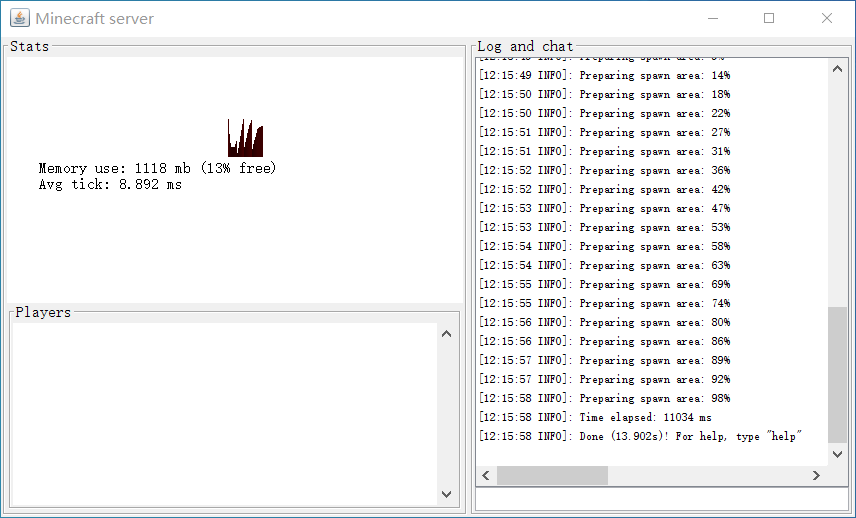The width and height of the screenshot is (856, 518).
Task: Click log line "Preparing spawn area: 58%"
Action: coord(604,246)
